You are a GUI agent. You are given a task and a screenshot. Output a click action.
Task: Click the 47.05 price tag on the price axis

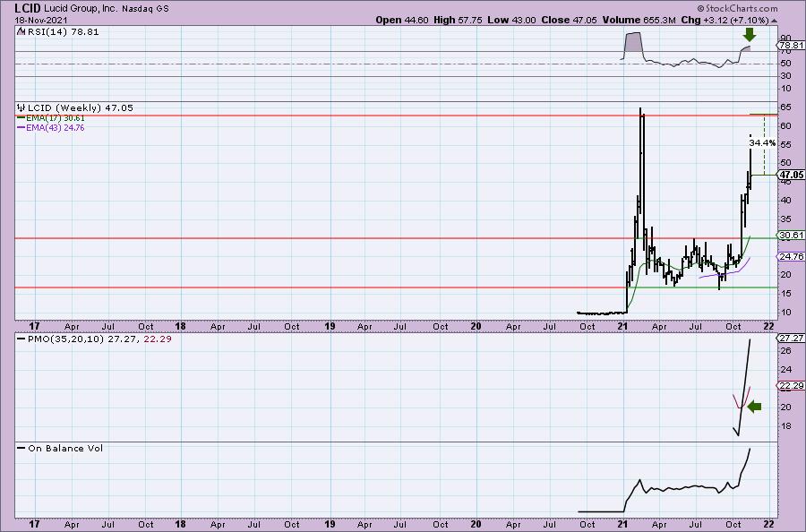(791, 175)
